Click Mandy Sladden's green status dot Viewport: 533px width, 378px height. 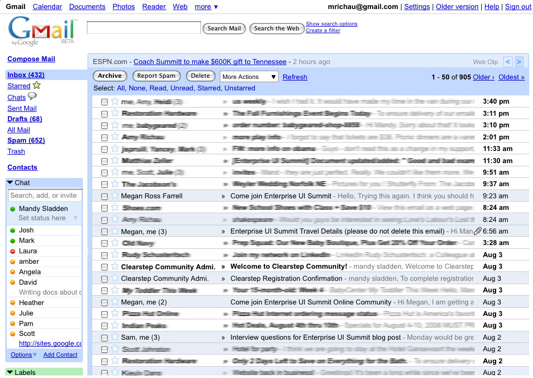click(x=13, y=209)
